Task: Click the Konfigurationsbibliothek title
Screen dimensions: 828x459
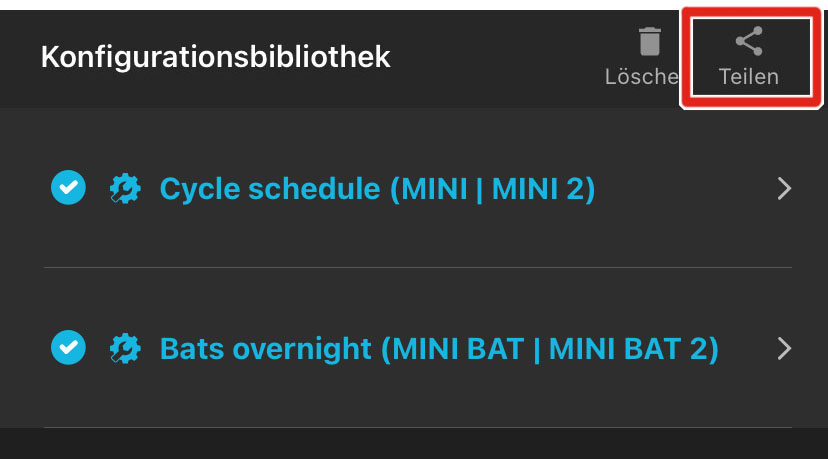Action: click(x=215, y=57)
